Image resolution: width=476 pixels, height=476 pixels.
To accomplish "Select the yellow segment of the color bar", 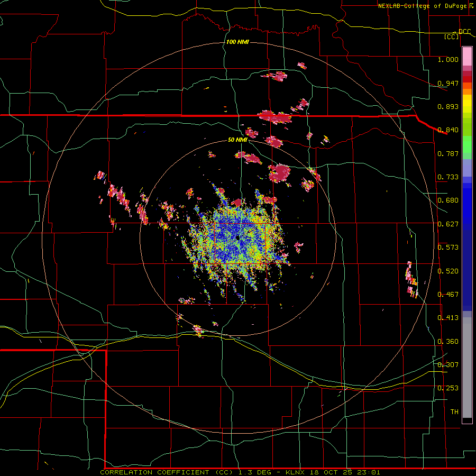I will pyautogui.click(x=467, y=104).
